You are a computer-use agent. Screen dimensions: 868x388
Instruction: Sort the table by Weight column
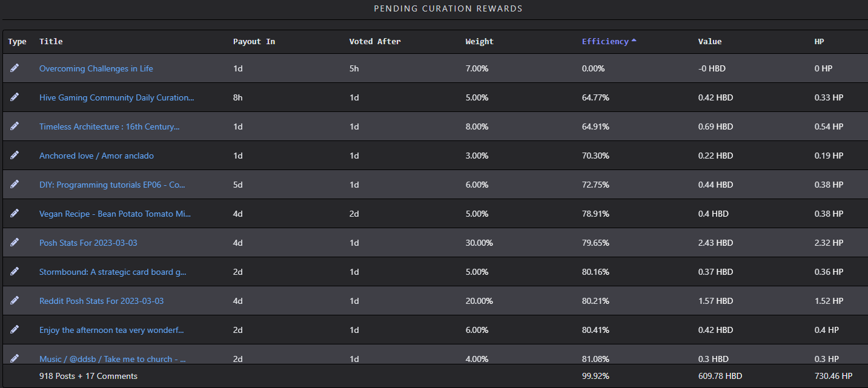click(479, 42)
